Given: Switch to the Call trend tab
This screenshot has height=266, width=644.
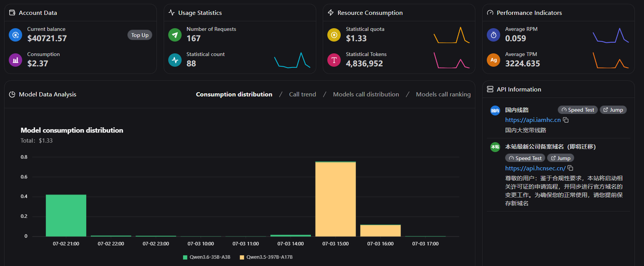Looking at the screenshot, I should coord(303,94).
